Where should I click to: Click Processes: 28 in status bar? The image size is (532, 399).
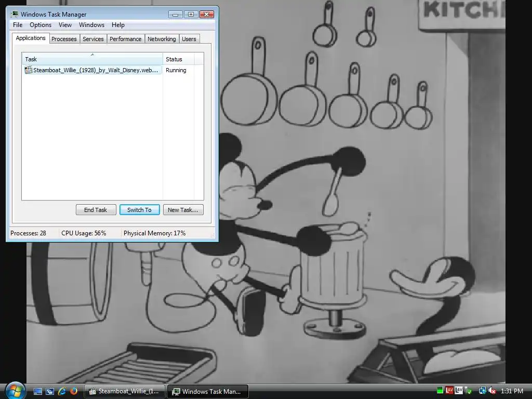point(28,233)
